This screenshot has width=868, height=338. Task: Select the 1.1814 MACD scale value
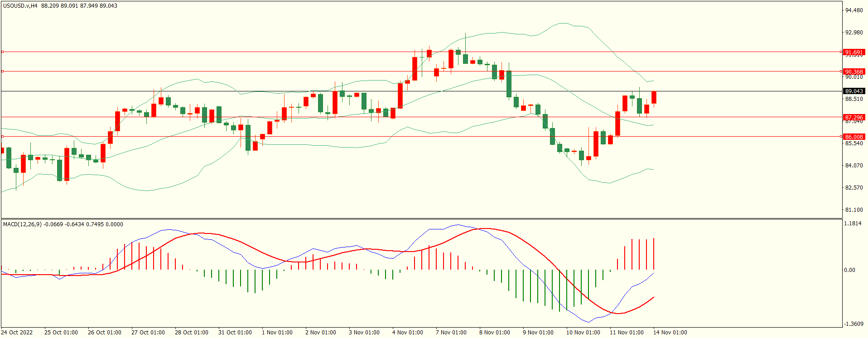tap(853, 223)
